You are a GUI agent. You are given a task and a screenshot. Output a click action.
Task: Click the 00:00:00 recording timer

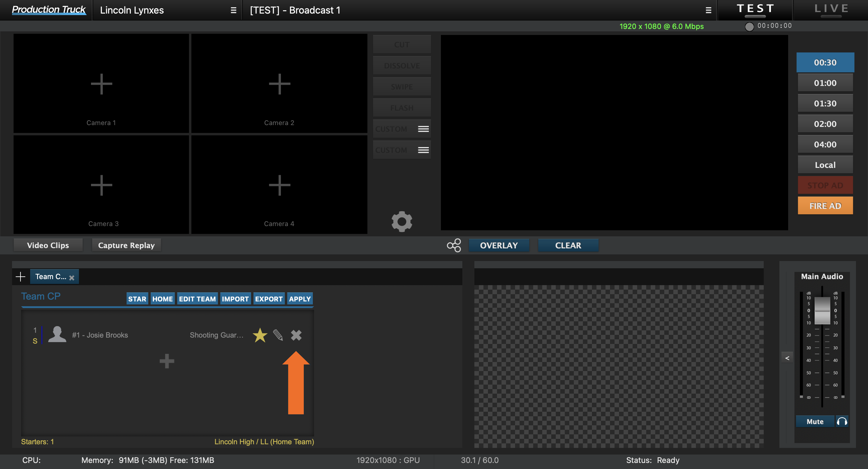click(x=774, y=26)
